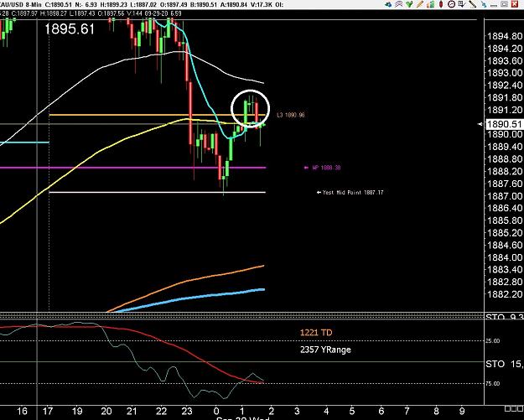Open the indicators curved-lines icon
The width and height of the screenshot is (524, 420).
(x=399, y=4)
